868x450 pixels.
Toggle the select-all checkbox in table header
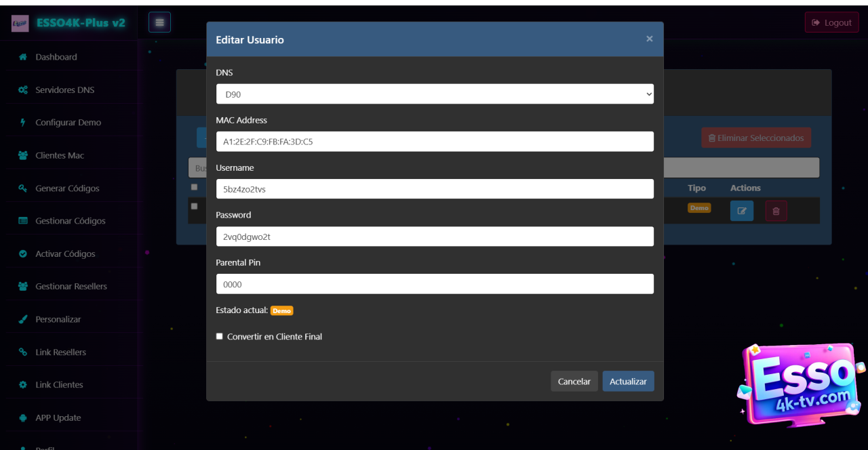point(195,187)
